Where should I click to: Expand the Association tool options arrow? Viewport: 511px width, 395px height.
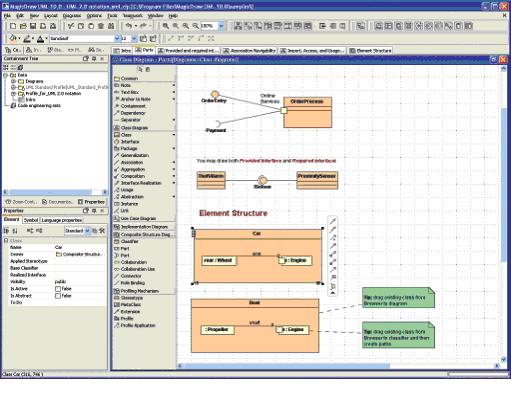pos(173,162)
